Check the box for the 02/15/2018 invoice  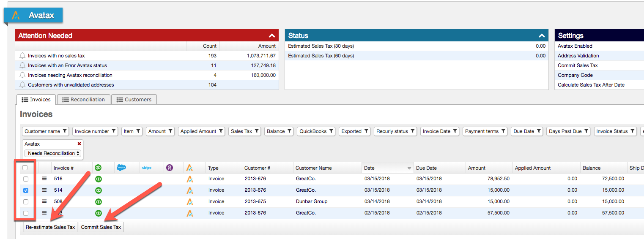pyautogui.click(x=25, y=213)
